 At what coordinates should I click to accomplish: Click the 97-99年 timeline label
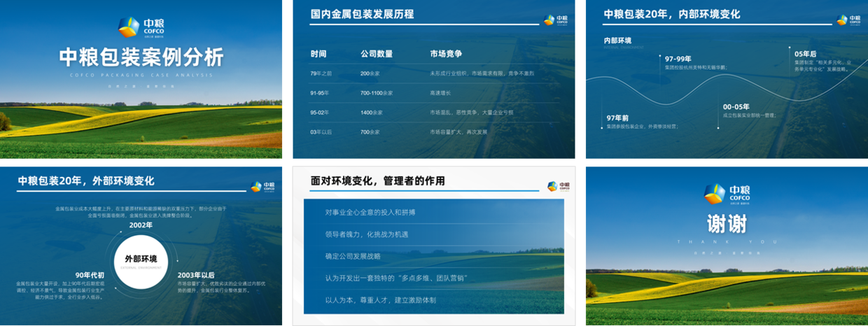(x=678, y=59)
